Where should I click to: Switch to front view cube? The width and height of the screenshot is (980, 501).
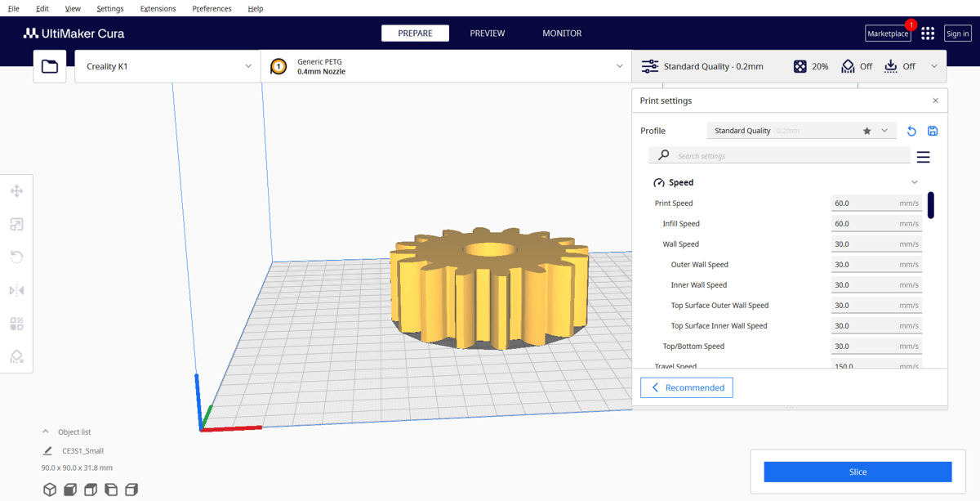(x=70, y=490)
